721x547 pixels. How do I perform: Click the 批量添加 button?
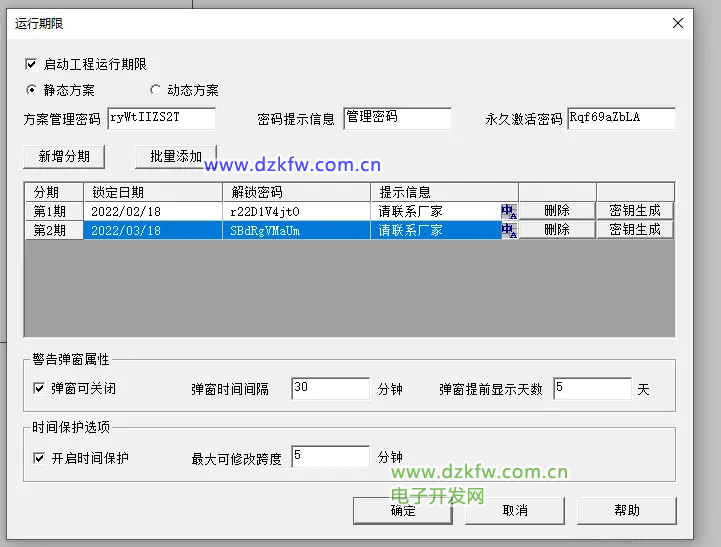(x=175, y=156)
